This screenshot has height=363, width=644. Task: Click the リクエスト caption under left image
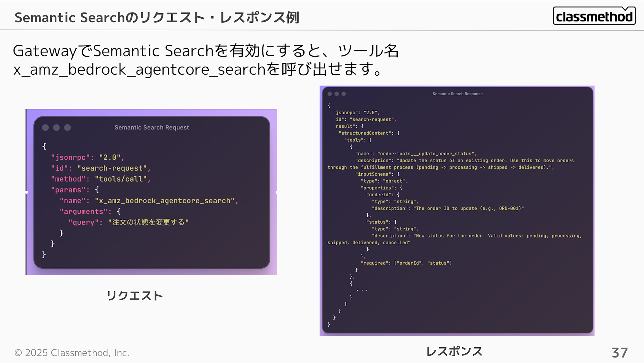[135, 296]
